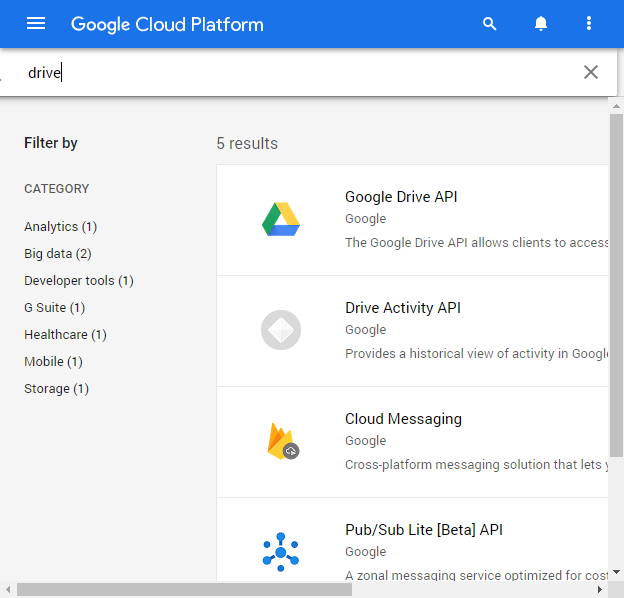This screenshot has height=598, width=624.
Task: Click 'Google' publisher under Cloud Messaging
Action: coord(365,441)
